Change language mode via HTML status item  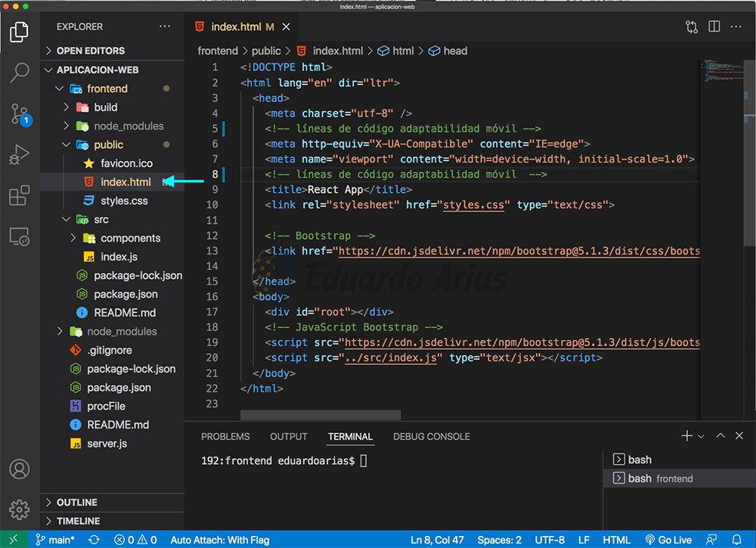tap(616, 540)
